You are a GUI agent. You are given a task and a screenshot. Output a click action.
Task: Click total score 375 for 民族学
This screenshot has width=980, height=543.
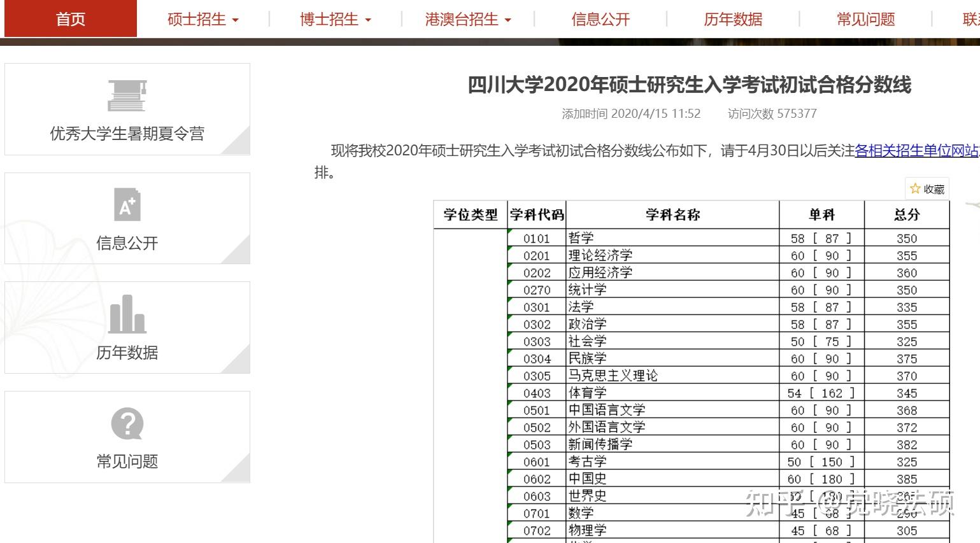[907, 358]
